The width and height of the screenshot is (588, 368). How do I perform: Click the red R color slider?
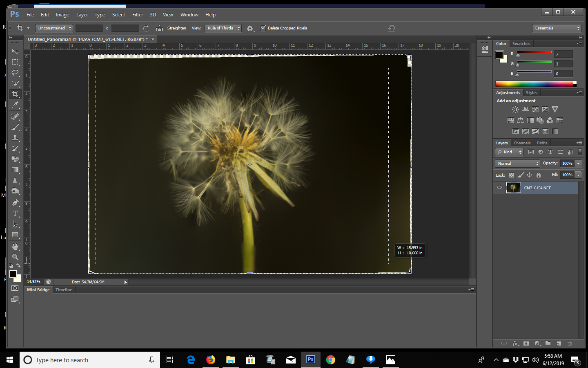point(534,52)
